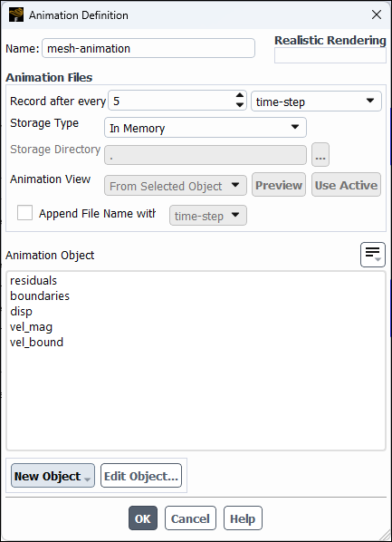
Task: Open the New Object dropdown button
Action: click(53, 476)
